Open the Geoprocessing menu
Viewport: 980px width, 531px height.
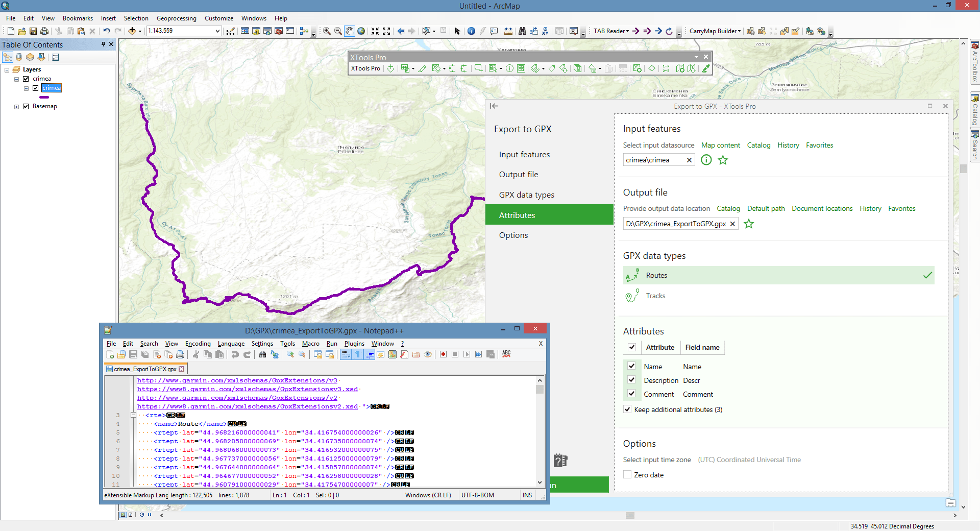tap(176, 18)
